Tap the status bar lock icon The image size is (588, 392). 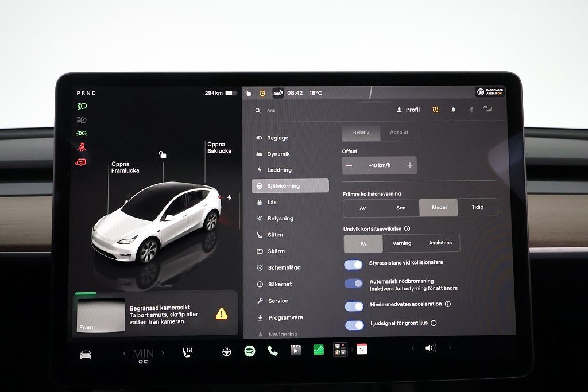pos(248,93)
